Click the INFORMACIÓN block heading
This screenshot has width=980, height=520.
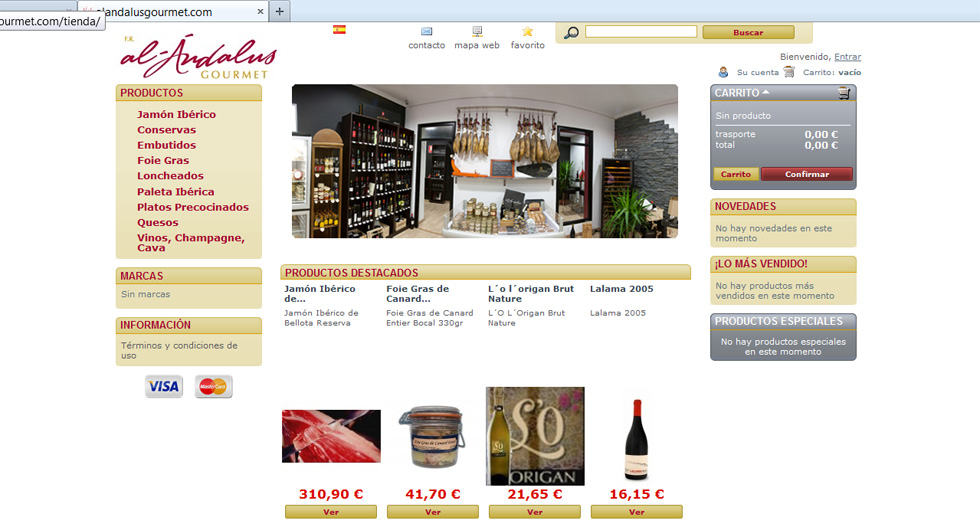coord(155,325)
